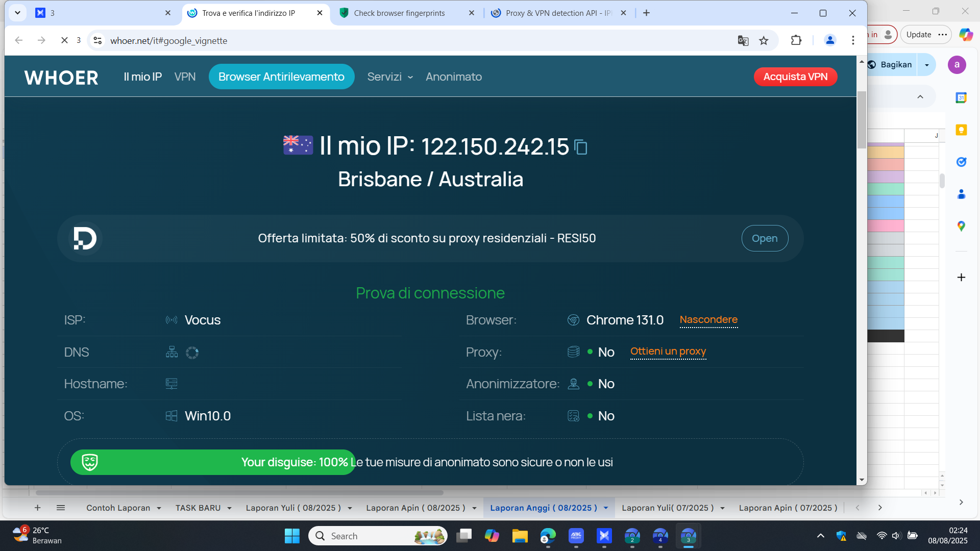This screenshot has width=980, height=551.
Task: Click the Ottieni un proxy link
Action: pos(668,352)
